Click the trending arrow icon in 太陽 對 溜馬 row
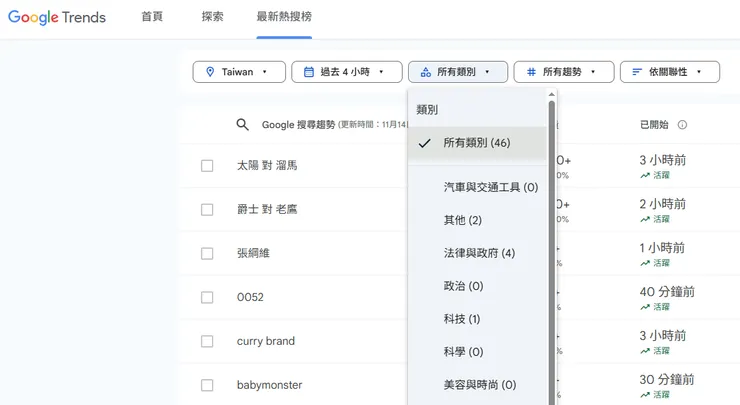740x405 pixels. (x=645, y=175)
